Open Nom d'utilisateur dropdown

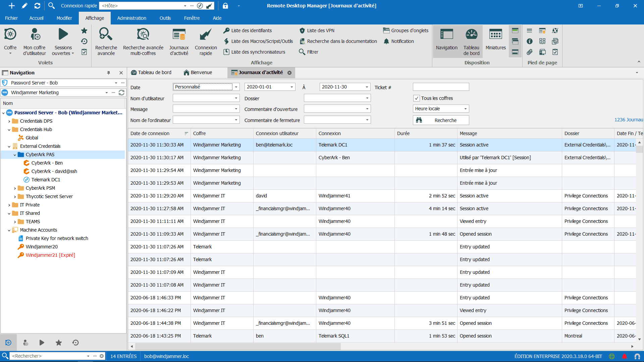click(236, 98)
